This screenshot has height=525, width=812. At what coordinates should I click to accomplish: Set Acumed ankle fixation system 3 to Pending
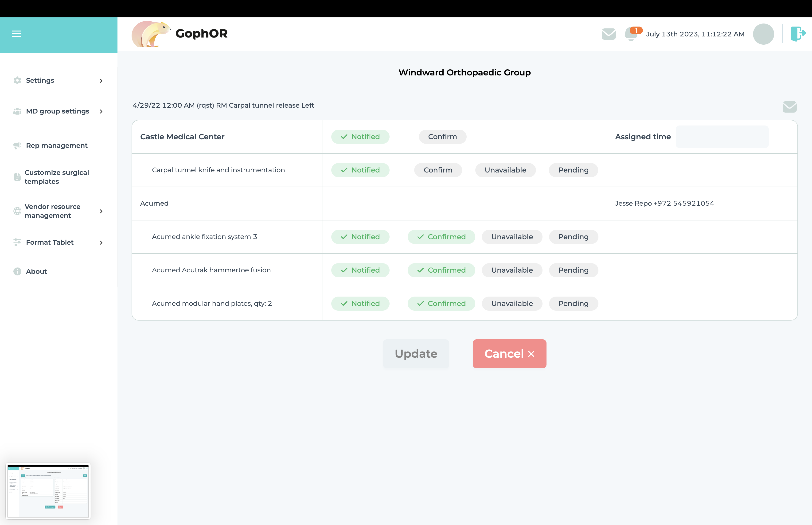573,237
